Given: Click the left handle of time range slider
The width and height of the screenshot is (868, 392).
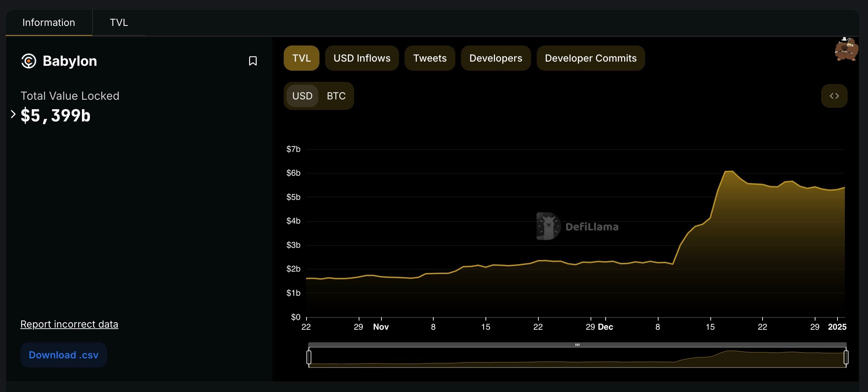Looking at the screenshot, I should [309, 357].
